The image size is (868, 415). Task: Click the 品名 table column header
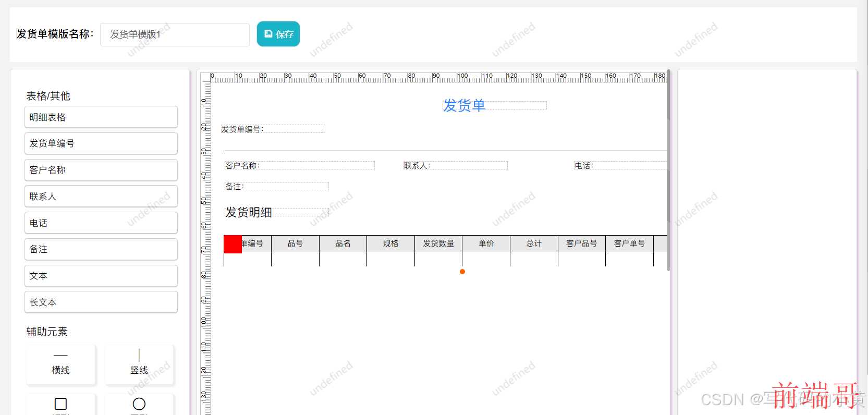[343, 243]
